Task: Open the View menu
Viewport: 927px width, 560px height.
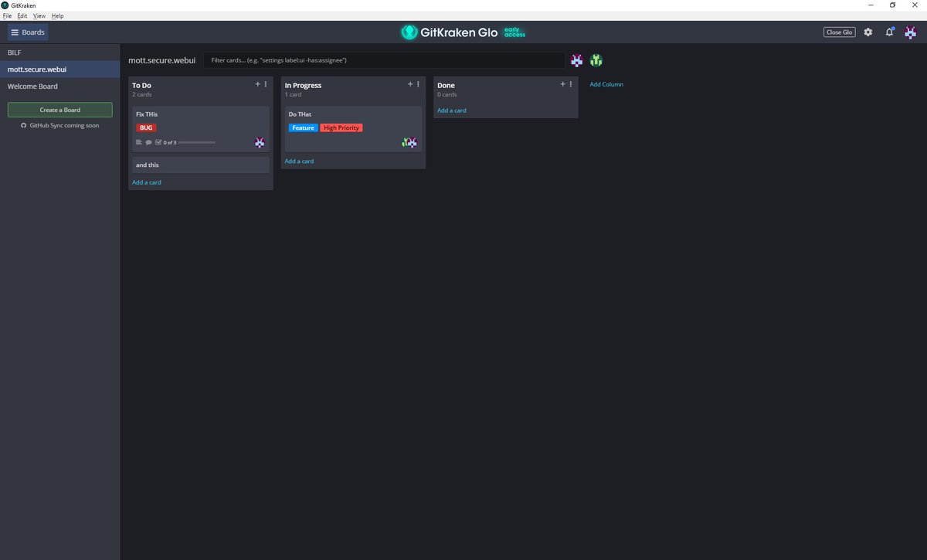Action: tap(39, 15)
